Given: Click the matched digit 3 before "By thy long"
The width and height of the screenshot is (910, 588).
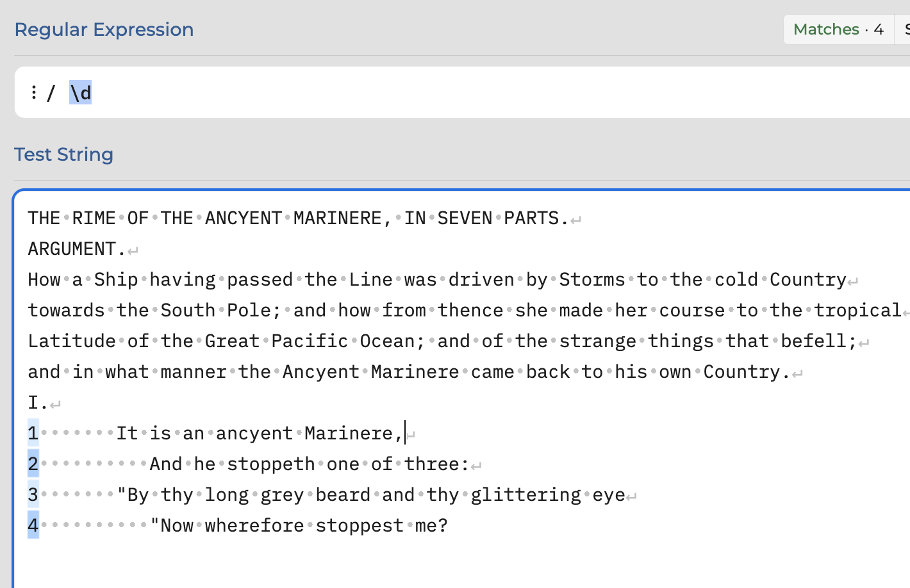Looking at the screenshot, I should tap(33, 494).
